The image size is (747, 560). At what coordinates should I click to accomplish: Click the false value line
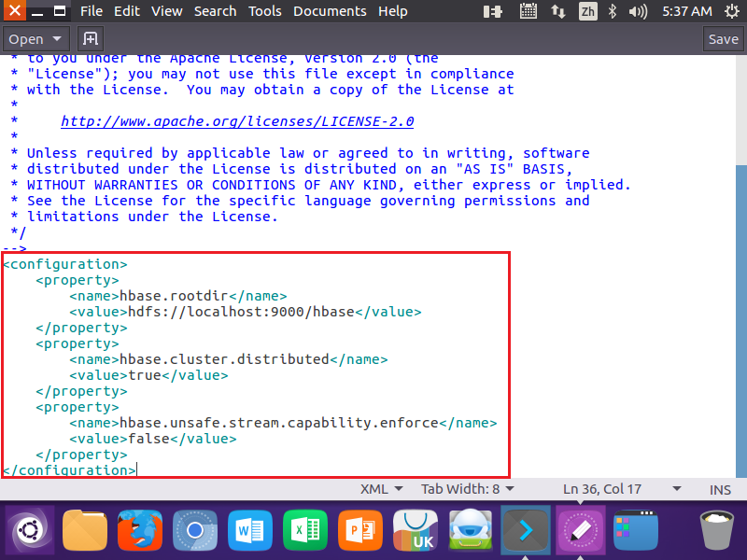153,439
